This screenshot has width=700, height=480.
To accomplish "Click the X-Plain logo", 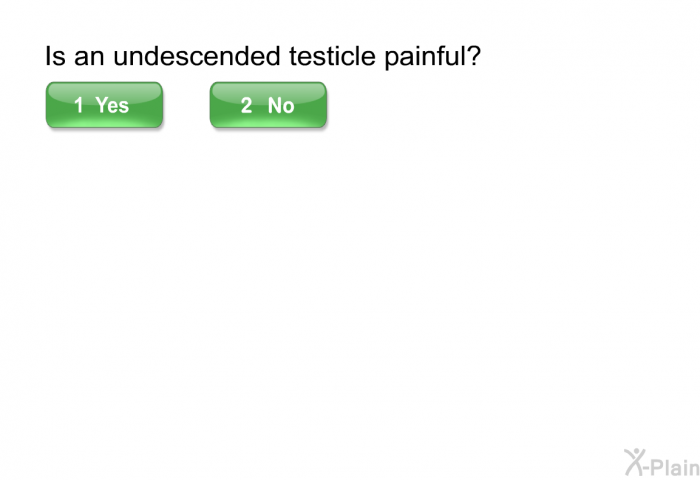I will click(662, 462).
